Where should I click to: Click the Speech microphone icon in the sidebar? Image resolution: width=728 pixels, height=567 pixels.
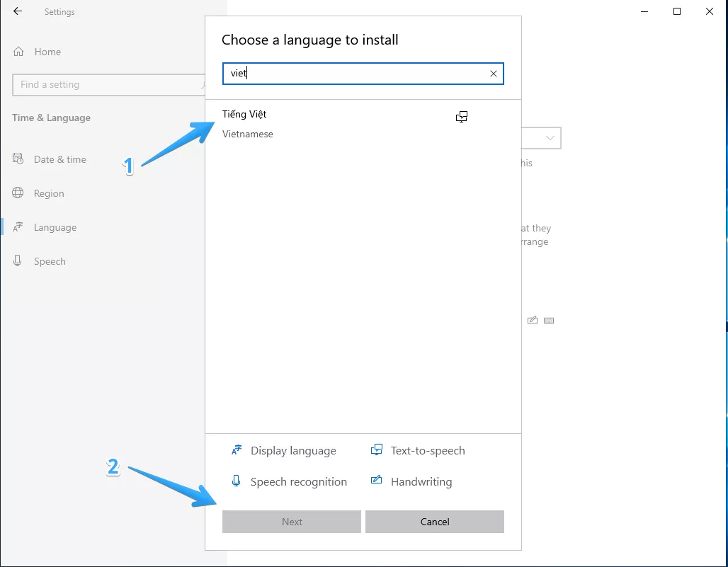click(18, 261)
